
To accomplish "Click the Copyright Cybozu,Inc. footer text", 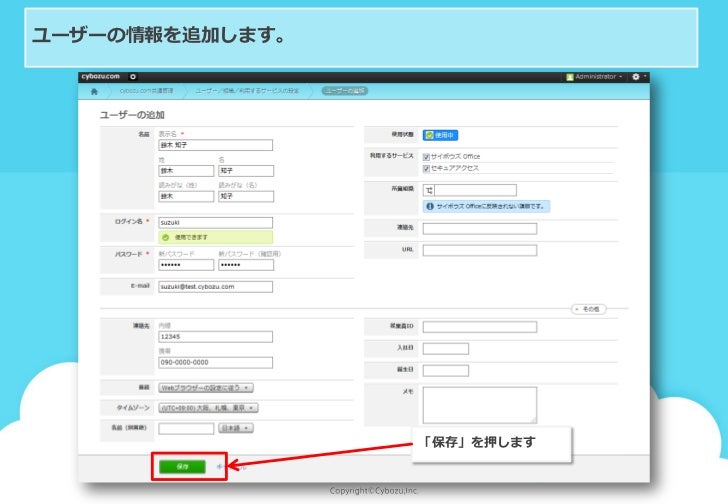I will (x=374, y=491).
